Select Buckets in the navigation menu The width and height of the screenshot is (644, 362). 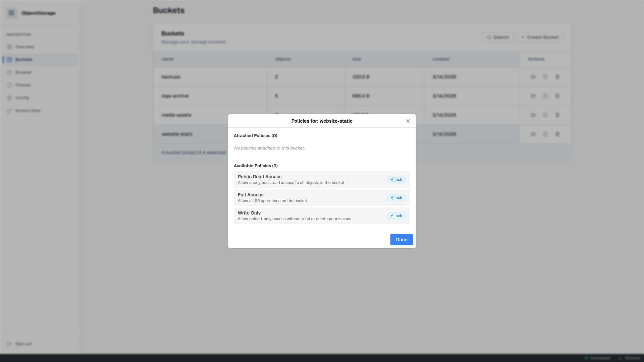(x=24, y=60)
